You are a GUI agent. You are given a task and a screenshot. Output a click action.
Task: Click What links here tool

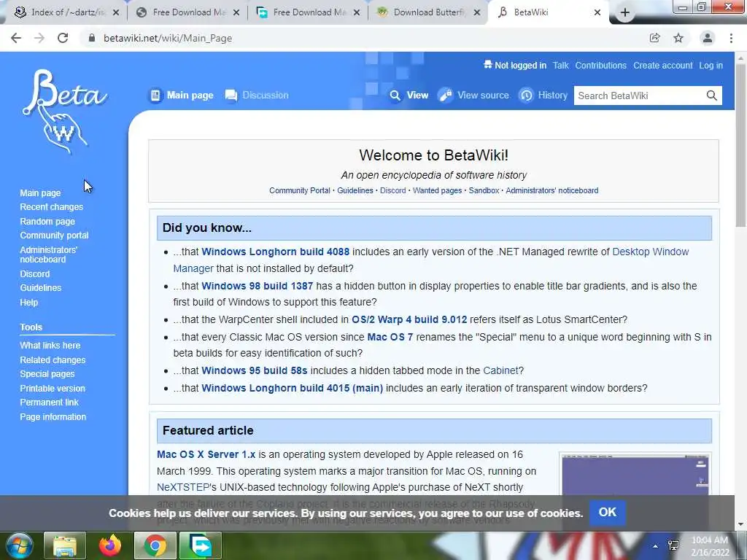50,345
